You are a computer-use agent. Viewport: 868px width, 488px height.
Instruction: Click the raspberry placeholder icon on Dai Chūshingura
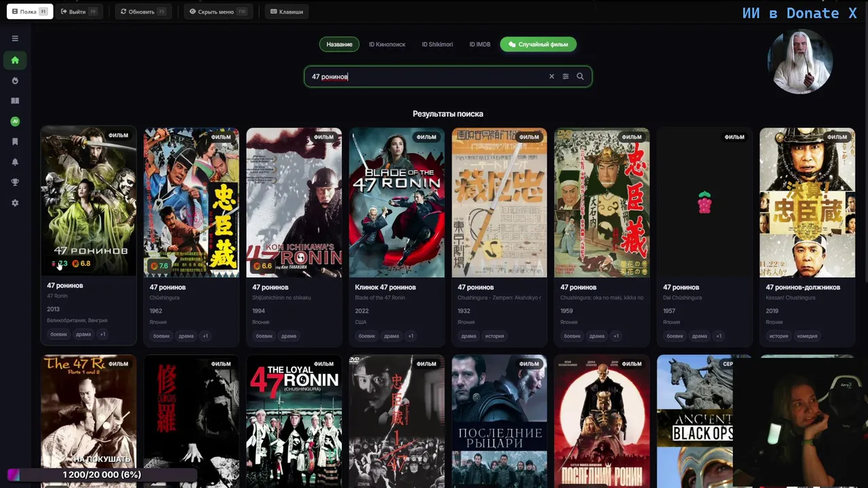[705, 202]
